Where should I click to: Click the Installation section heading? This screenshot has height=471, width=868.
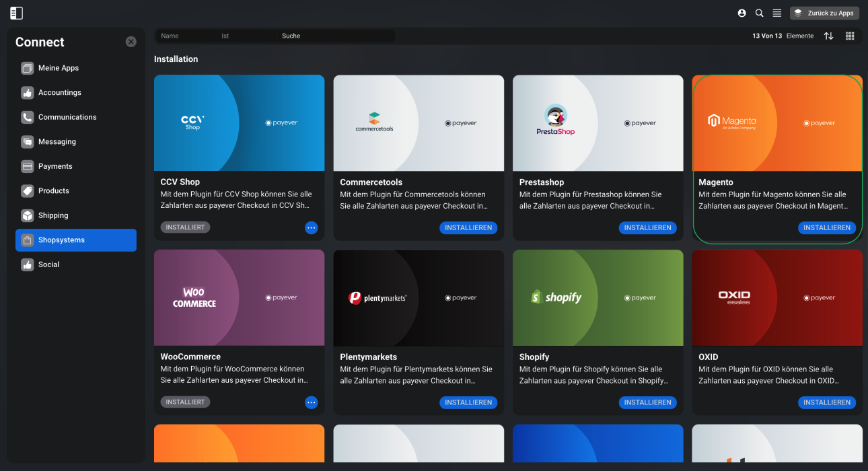[x=176, y=59]
